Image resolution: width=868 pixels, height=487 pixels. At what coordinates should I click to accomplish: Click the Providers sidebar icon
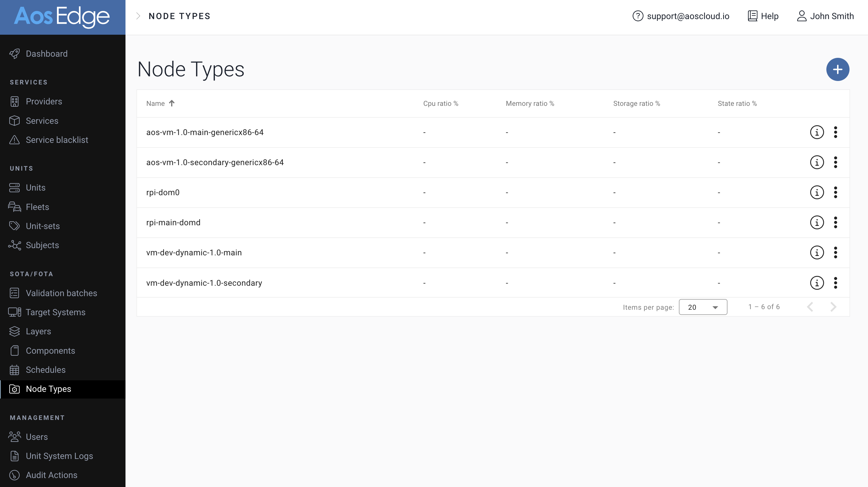14,102
